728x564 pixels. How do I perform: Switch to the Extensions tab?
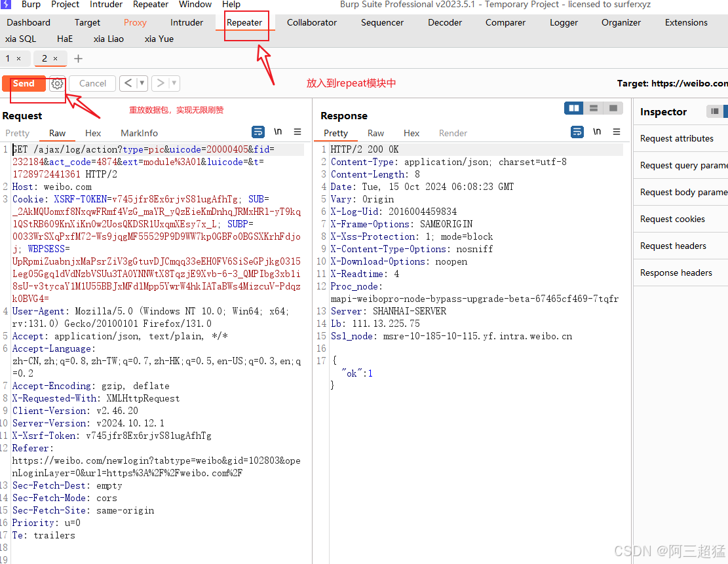point(686,22)
